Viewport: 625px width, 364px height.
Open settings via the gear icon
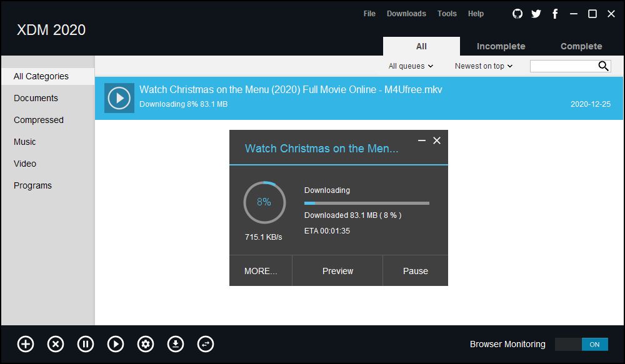point(146,344)
